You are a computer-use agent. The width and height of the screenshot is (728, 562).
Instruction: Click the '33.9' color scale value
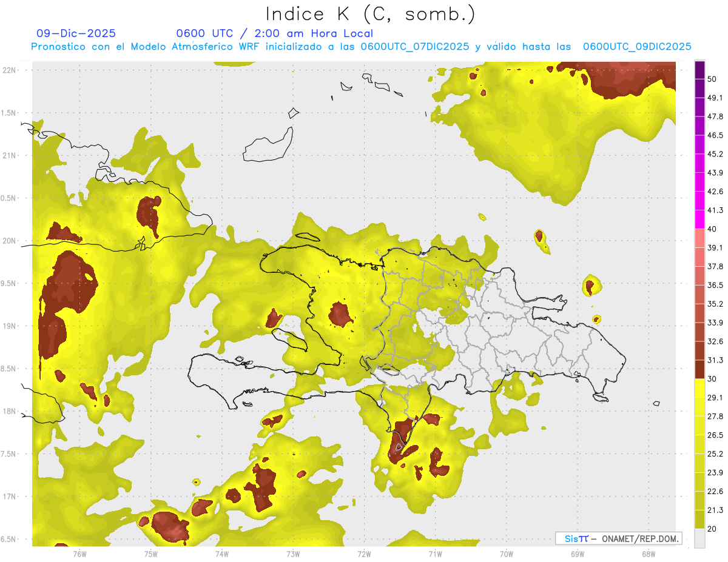tap(715, 323)
